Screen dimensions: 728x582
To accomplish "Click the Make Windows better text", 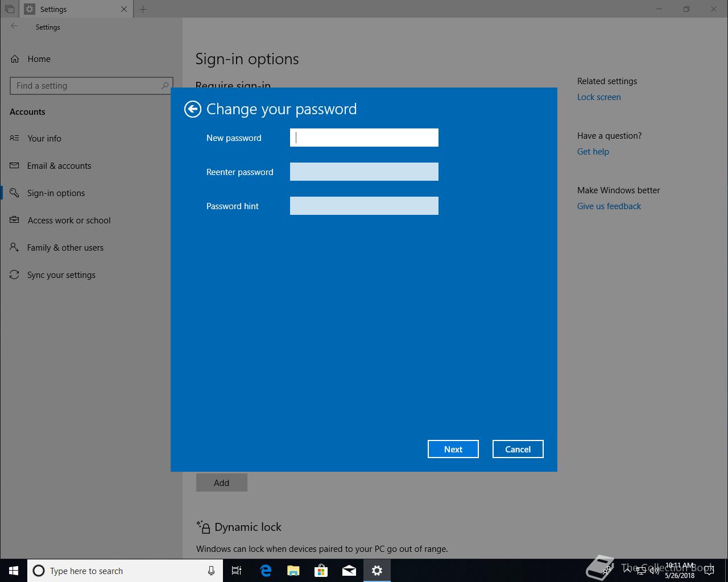I will pyautogui.click(x=619, y=190).
